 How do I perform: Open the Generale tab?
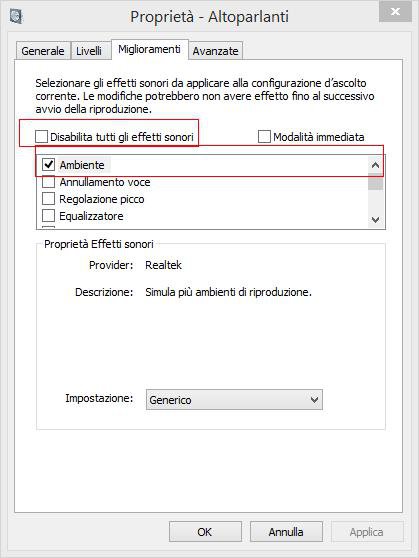click(43, 51)
